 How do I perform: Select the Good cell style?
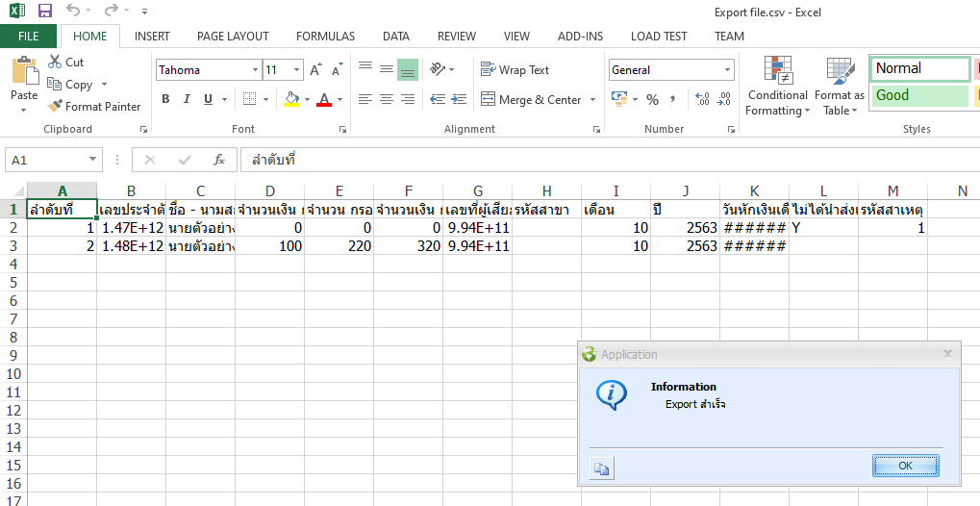tap(920, 95)
